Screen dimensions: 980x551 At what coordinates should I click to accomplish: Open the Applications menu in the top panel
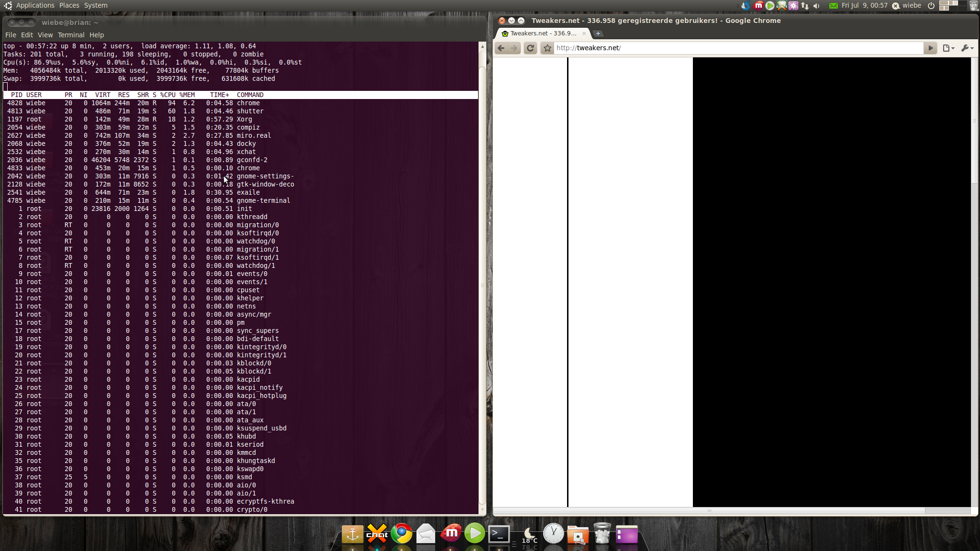[35, 5]
